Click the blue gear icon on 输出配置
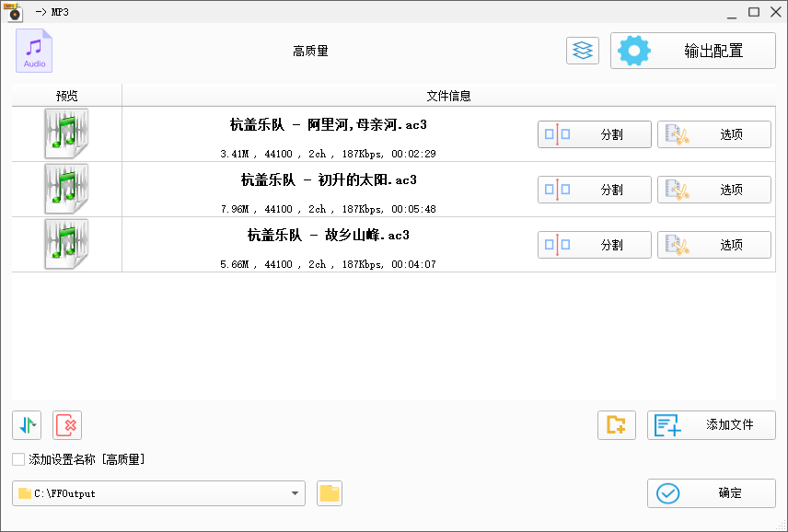788x532 pixels. [x=633, y=51]
